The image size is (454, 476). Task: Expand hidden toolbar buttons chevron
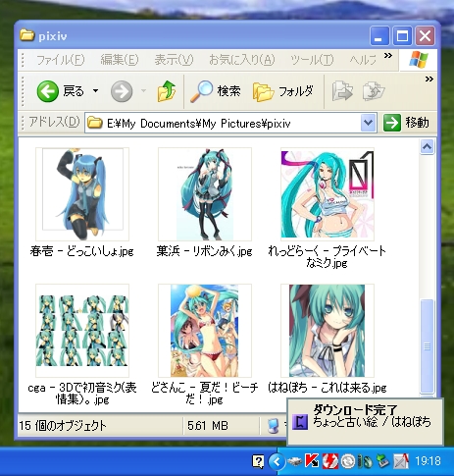(x=429, y=79)
